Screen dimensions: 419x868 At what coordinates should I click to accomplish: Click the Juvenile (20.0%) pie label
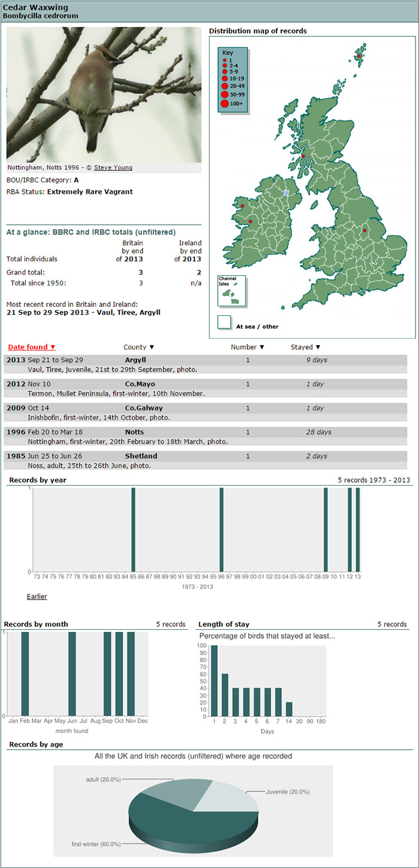point(287,791)
